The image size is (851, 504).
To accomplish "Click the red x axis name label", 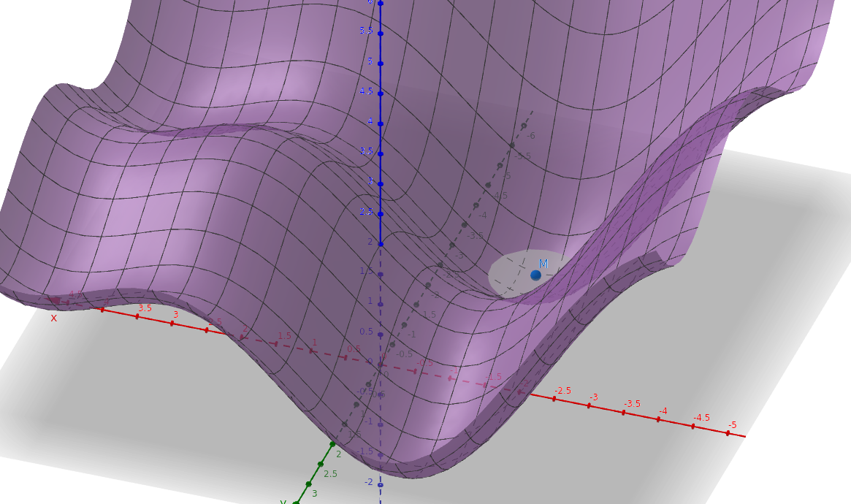I will (53, 318).
